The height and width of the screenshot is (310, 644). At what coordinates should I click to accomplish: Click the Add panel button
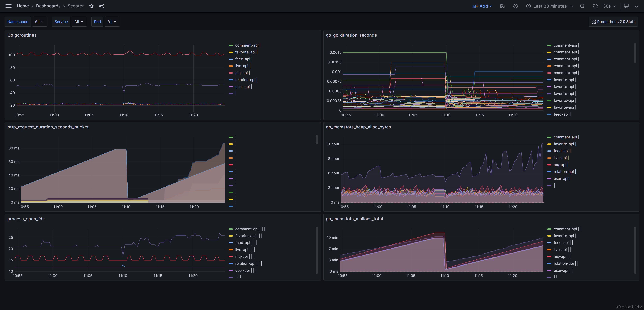tap(482, 6)
